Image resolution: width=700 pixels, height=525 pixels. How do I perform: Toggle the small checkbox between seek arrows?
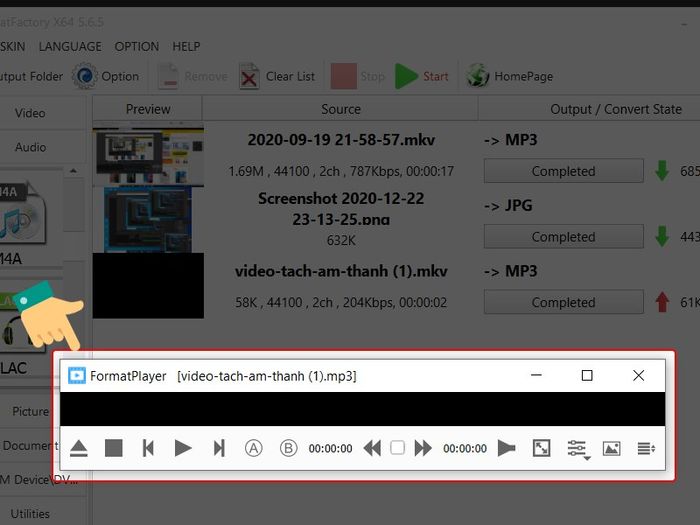(397, 448)
